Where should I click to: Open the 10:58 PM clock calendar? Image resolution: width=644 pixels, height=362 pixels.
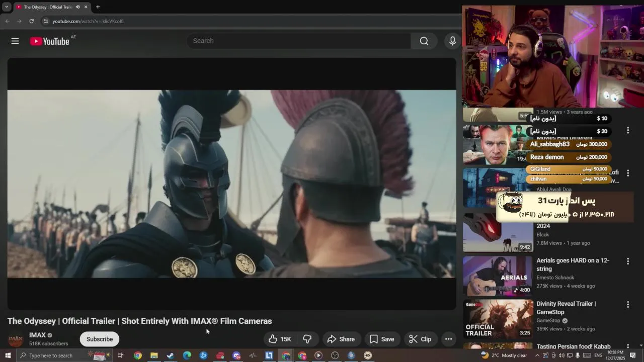tap(616, 355)
